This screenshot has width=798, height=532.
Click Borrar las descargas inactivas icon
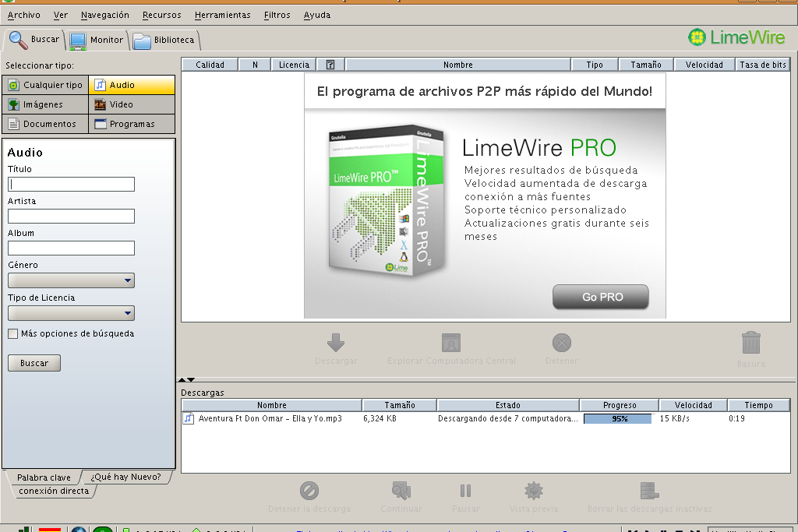[648, 491]
